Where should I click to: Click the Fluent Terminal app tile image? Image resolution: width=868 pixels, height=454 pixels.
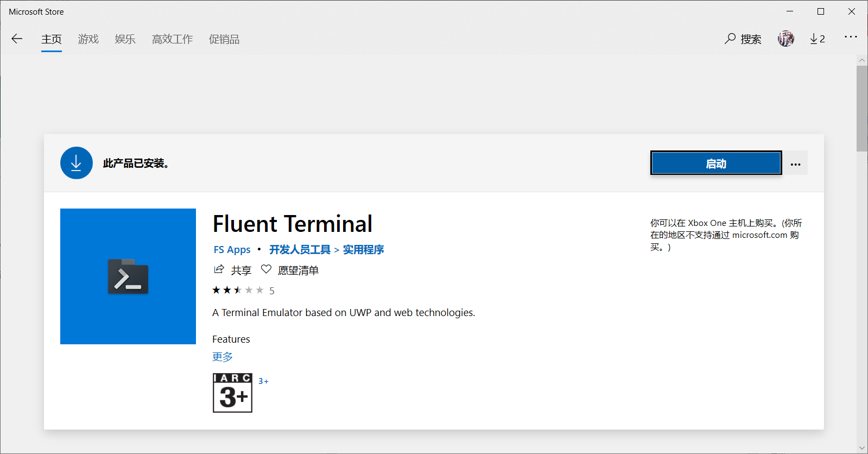128,276
